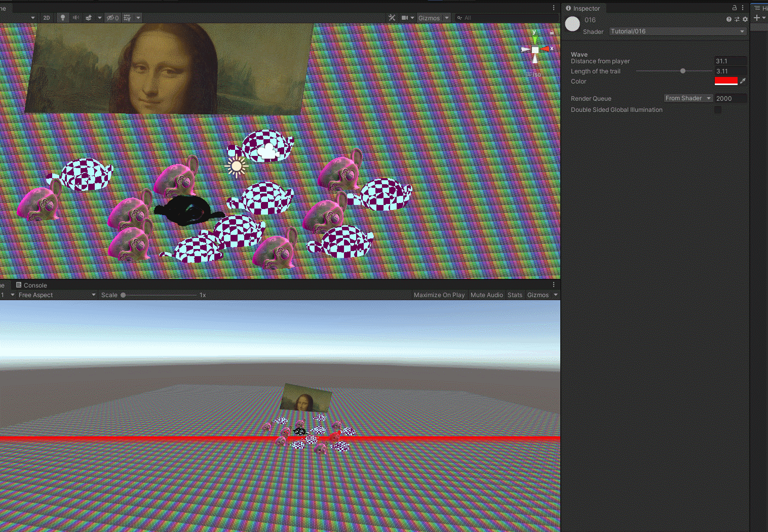Click the orientation gizmo Y axis cone
Viewport: 768px width, 532px height.
coord(534,39)
